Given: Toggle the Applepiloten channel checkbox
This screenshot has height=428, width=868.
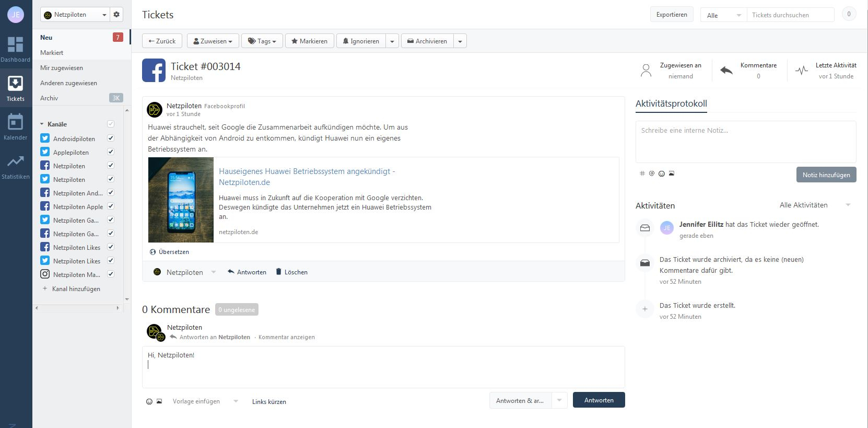Looking at the screenshot, I should click(111, 152).
